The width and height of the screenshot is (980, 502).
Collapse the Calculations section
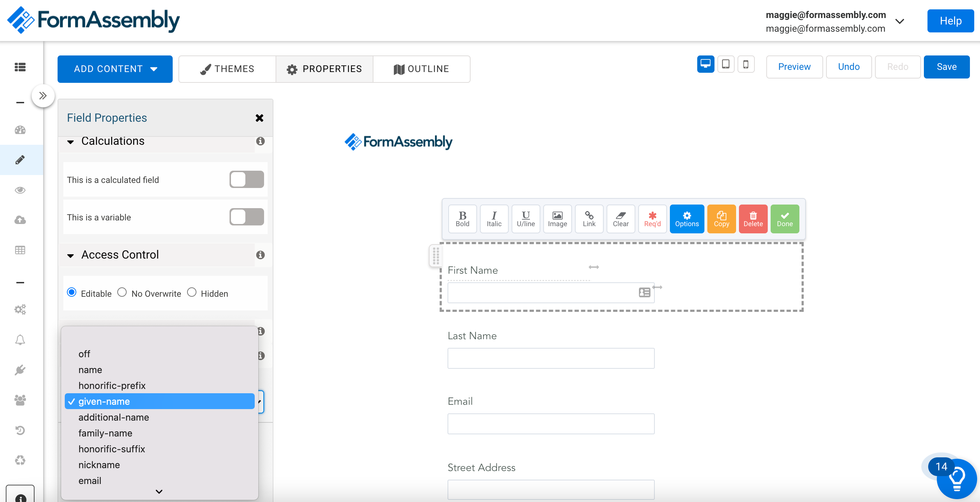click(71, 142)
